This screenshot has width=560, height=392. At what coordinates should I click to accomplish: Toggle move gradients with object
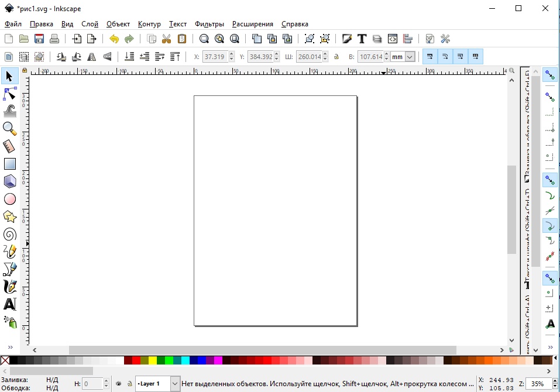461,56
